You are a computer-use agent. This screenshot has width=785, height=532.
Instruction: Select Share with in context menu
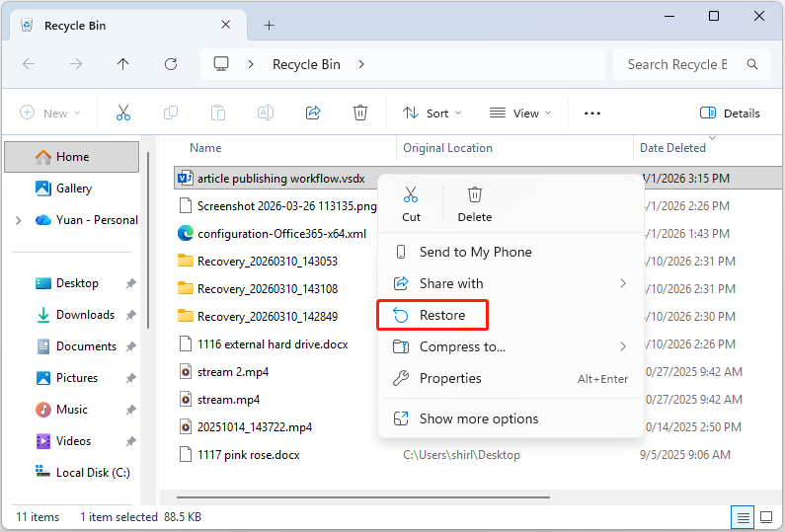click(510, 283)
